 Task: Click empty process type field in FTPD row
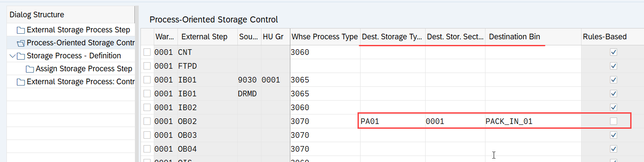[325, 66]
